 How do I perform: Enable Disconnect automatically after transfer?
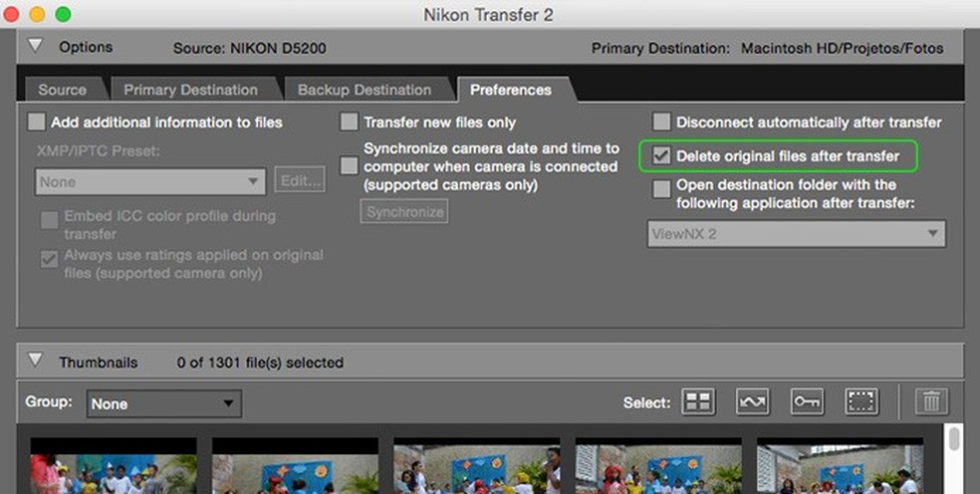tap(661, 122)
